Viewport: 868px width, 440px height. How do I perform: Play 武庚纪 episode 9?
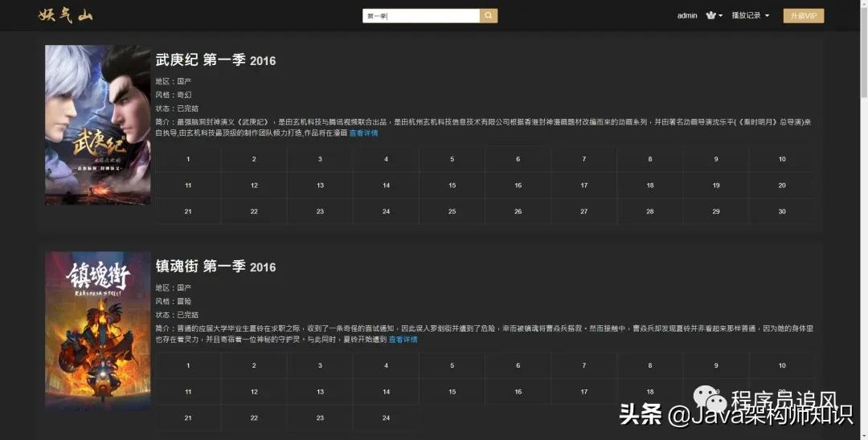click(x=716, y=159)
